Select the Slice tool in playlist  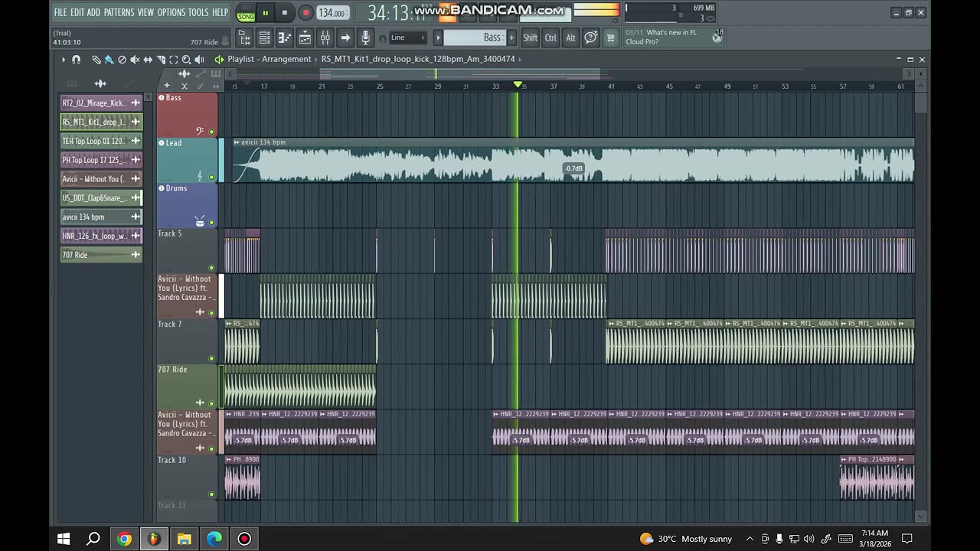point(161,59)
